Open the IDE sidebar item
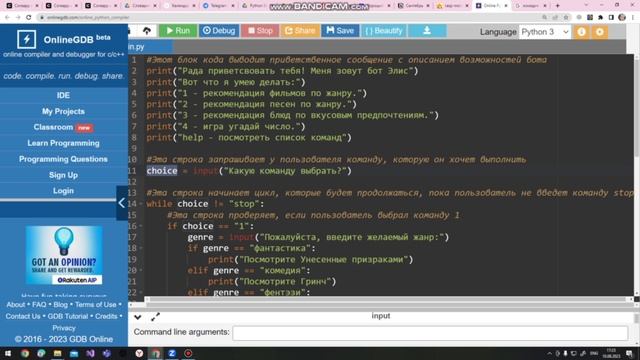Screen dimensions: 640x360 [x=63, y=95]
